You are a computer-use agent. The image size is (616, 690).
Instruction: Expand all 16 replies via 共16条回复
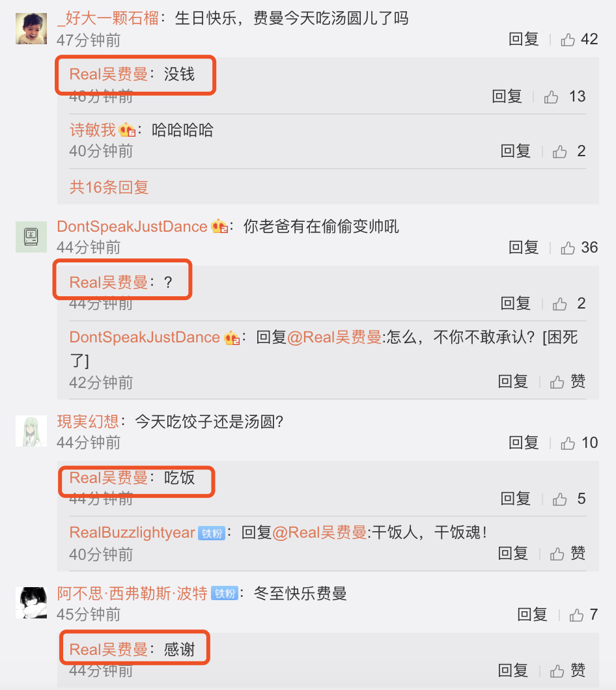tap(109, 187)
